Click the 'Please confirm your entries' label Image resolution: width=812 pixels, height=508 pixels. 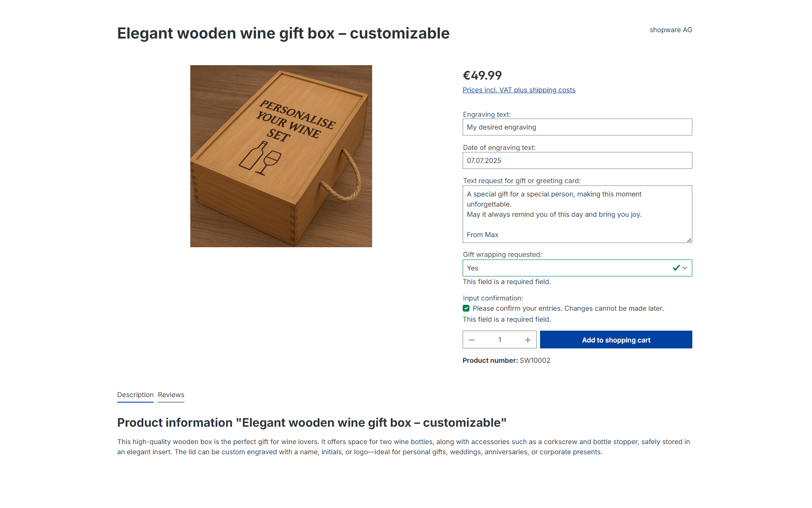point(568,309)
